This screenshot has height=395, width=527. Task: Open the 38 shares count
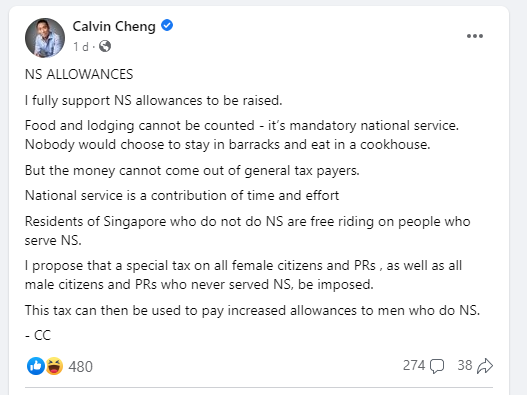pos(465,365)
